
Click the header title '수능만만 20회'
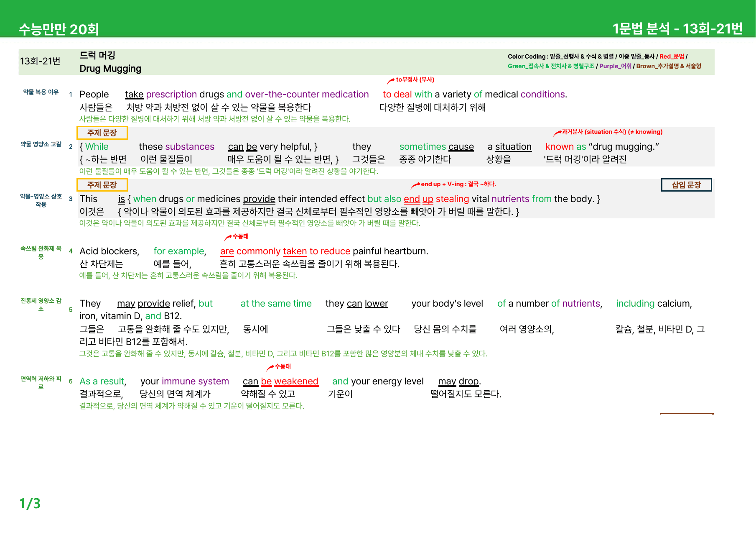(59, 29)
